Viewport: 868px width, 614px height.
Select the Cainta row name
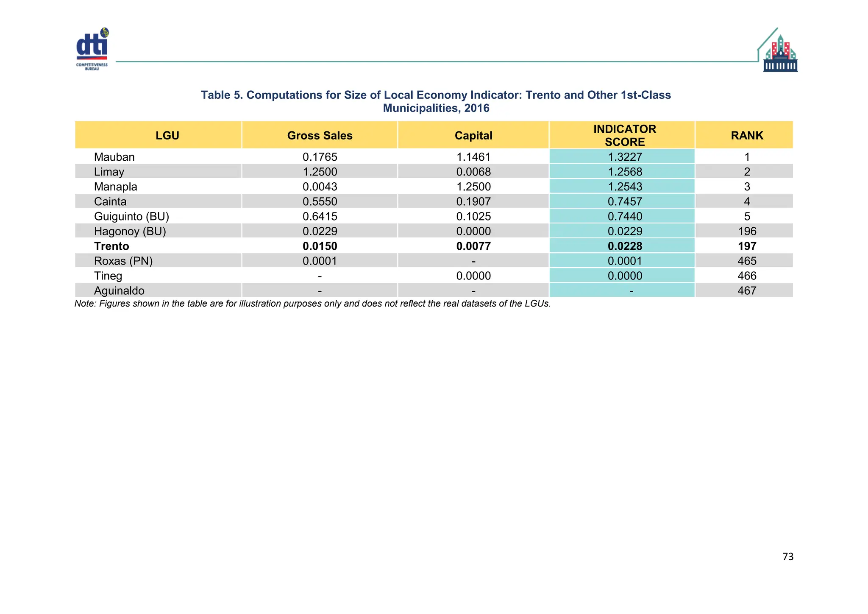tap(110, 201)
